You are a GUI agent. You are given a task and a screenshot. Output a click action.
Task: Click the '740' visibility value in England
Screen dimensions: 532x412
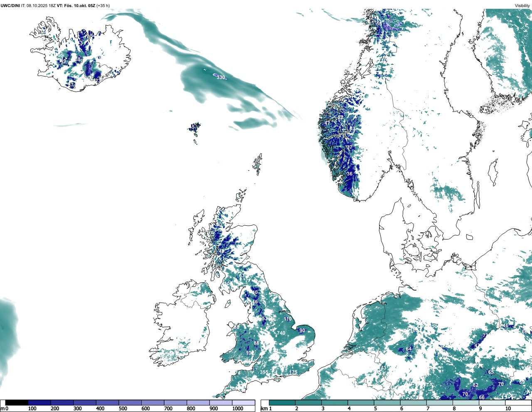coord(281,333)
